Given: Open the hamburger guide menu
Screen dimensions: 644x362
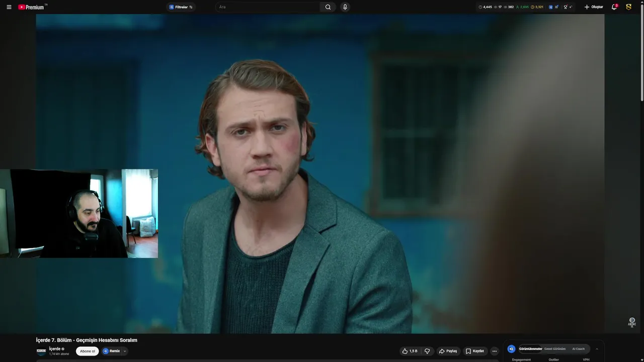Looking at the screenshot, I should [9, 7].
